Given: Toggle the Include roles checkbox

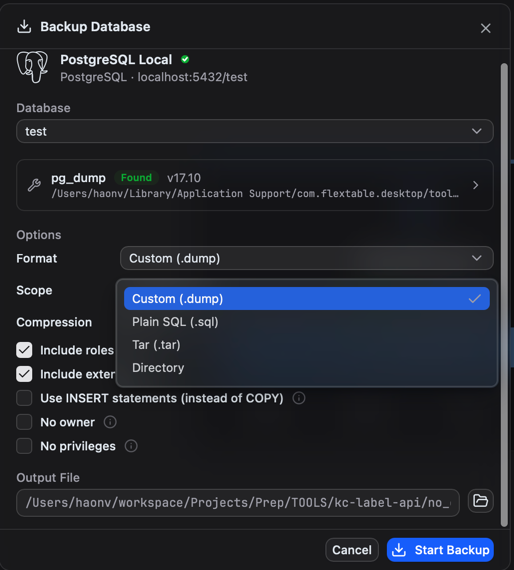Looking at the screenshot, I should (24, 350).
